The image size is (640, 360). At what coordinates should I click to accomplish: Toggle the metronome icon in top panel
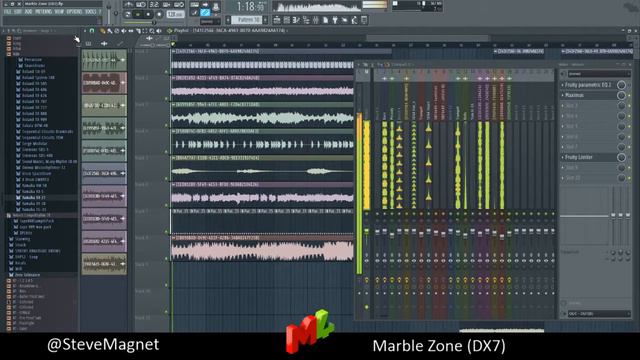(128, 4)
